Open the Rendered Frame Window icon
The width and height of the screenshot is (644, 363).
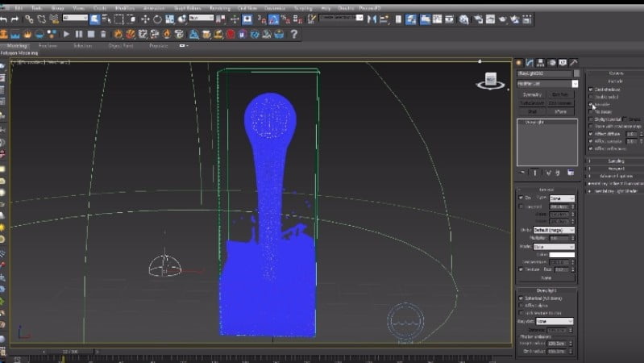[x=490, y=19]
